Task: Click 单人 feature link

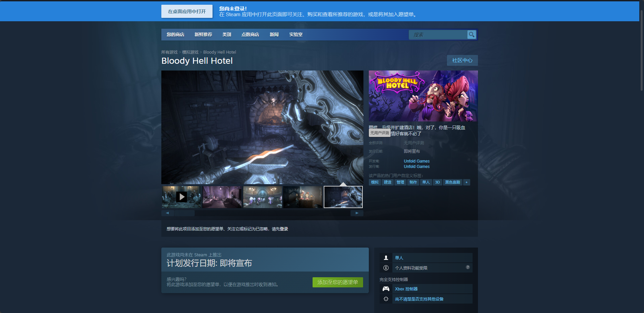Action: (399, 258)
